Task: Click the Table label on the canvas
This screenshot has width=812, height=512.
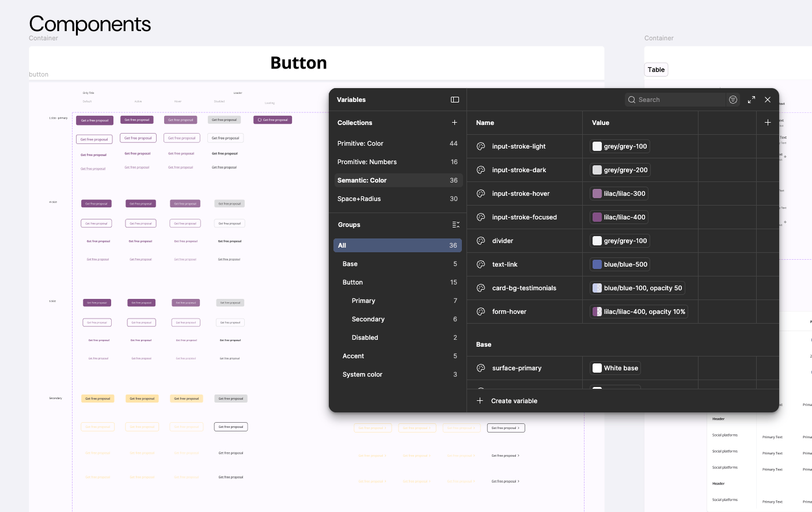Action: (656, 70)
